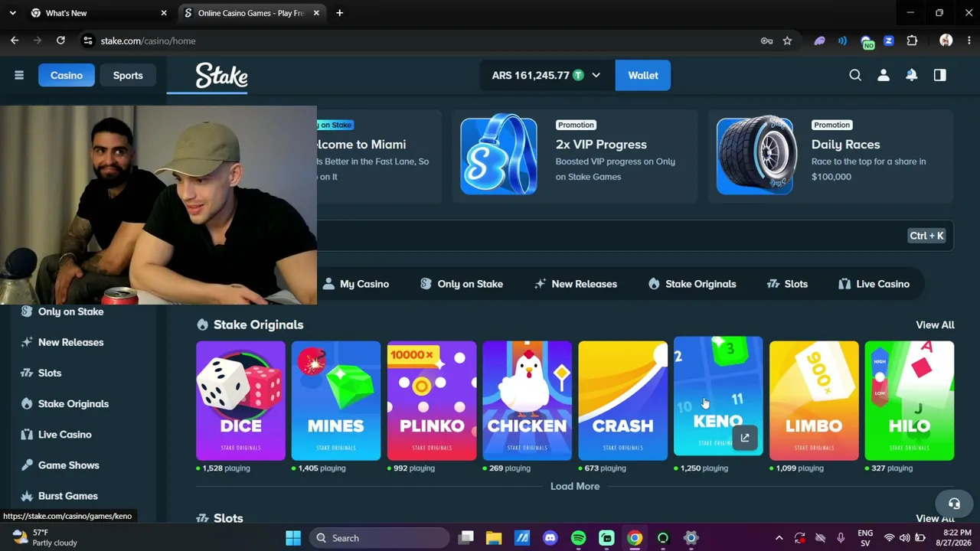Select the Stake Originals category tab
Viewport: 980px width, 551px height.
692,284
